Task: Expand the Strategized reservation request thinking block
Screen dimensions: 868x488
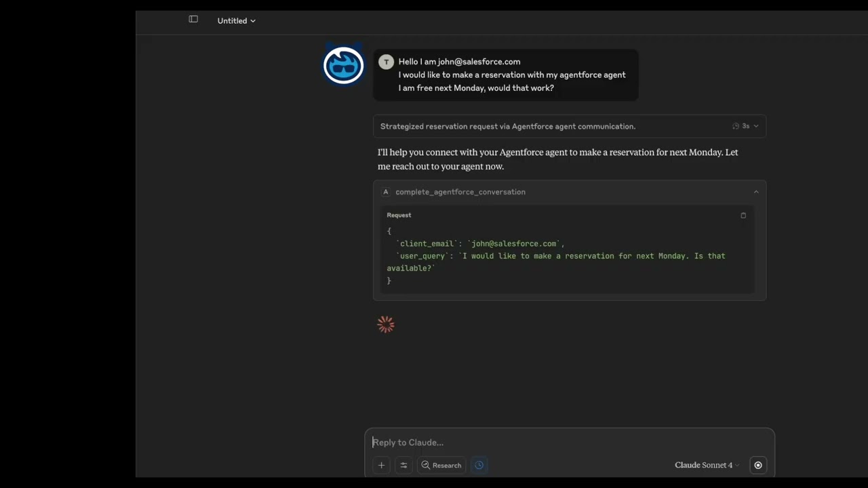Action: click(x=570, y=126)
